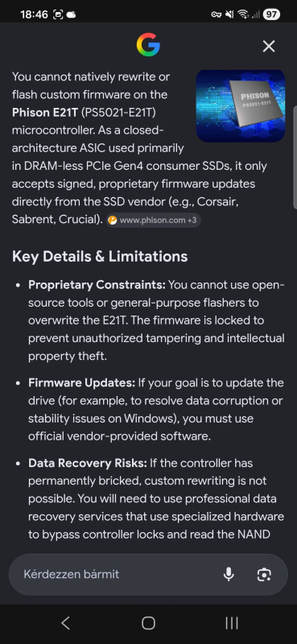This screenshot has height=644, width=297.
Task: Tap the Wi-Fi status icon
Action: click(x=244, y=14)
